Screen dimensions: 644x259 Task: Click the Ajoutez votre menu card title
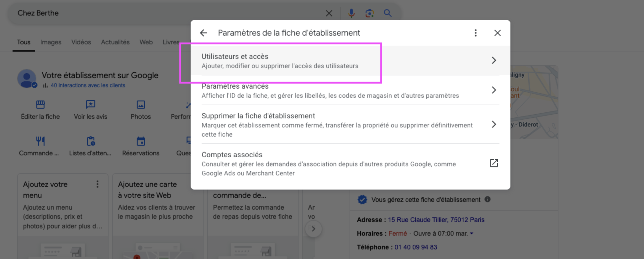click(45, 190)
